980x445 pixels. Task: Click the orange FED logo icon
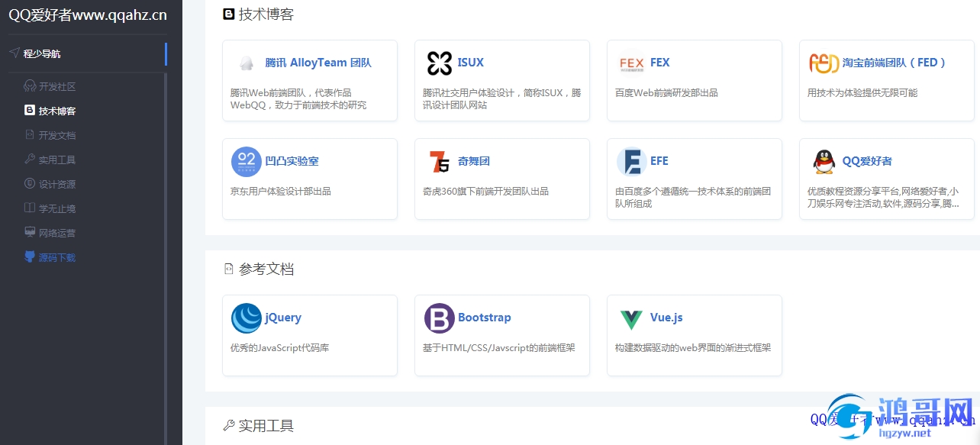[824, 63]
